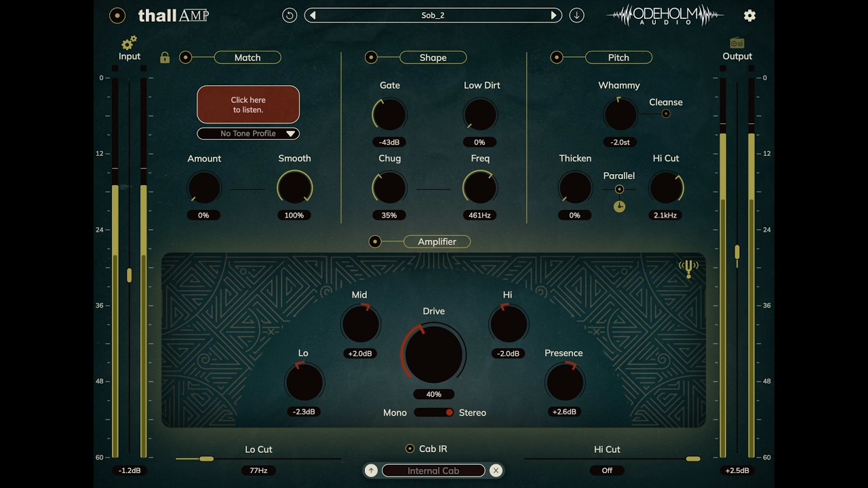Click the Freq 461Hz value field
Image resolution: width=868 pixels, height=488 pixels.
(x=479, y=215)
